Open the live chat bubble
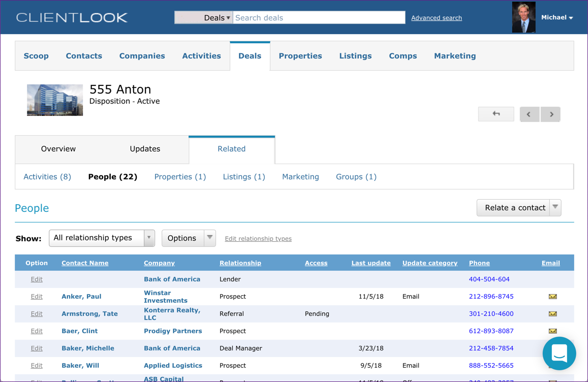The height and width of the screenshot is (382, 588). 559,354
